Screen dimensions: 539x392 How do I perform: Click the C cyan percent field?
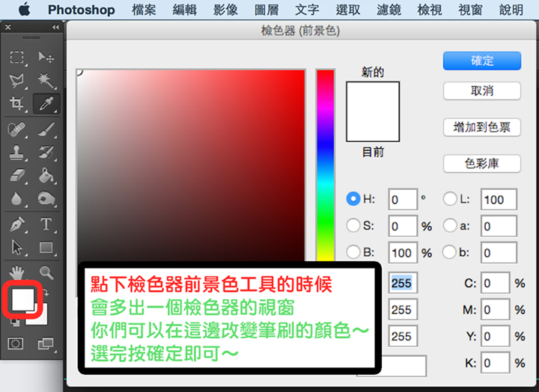[x=496, y=284]
